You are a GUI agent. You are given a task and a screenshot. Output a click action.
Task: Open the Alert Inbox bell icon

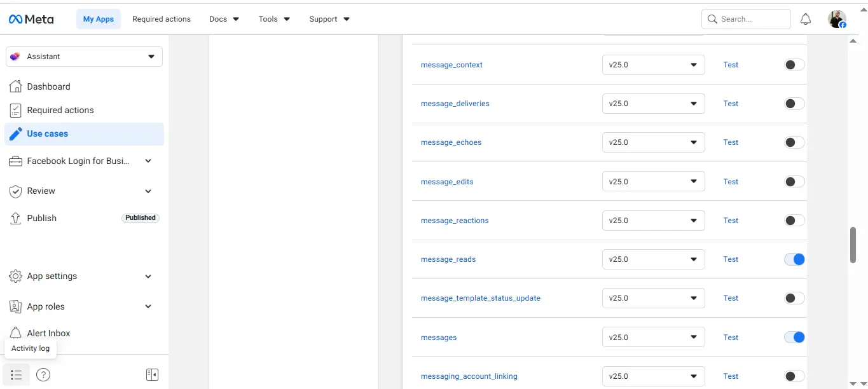(x=15, y=332)
